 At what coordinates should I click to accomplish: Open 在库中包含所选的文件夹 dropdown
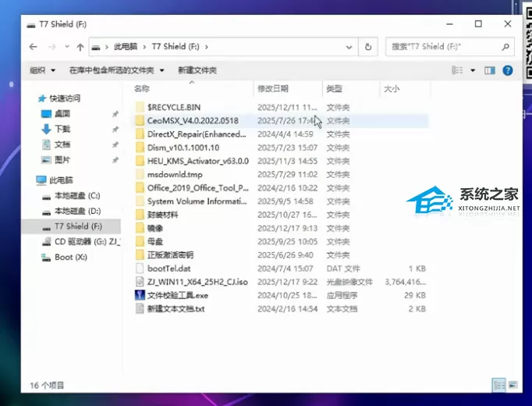[x=117, y=70]
